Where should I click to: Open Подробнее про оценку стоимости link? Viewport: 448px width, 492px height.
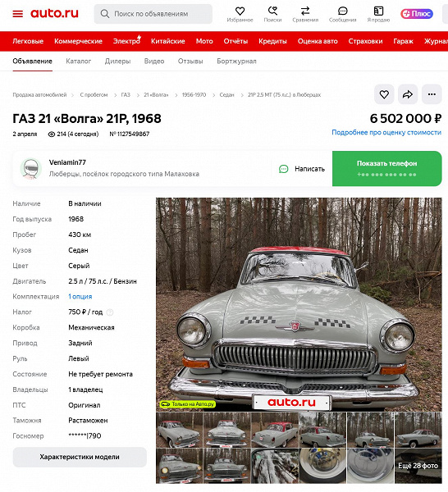click(386, 132)
